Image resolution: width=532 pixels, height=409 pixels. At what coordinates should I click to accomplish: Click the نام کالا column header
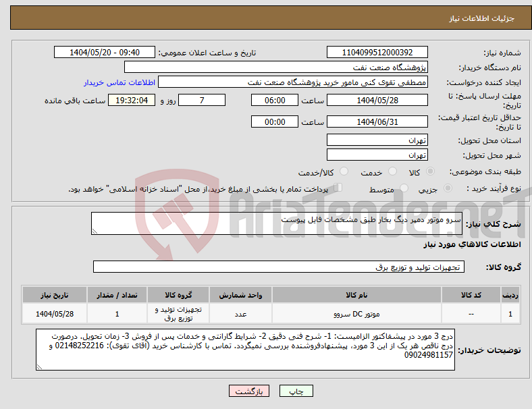pos(356,295)
